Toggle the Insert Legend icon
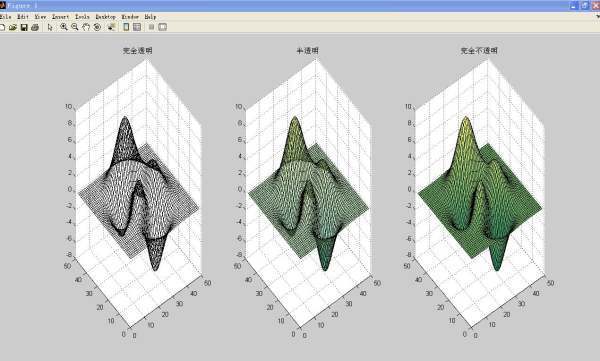Viewport: 600px width, 361px height. click(137, 27)
